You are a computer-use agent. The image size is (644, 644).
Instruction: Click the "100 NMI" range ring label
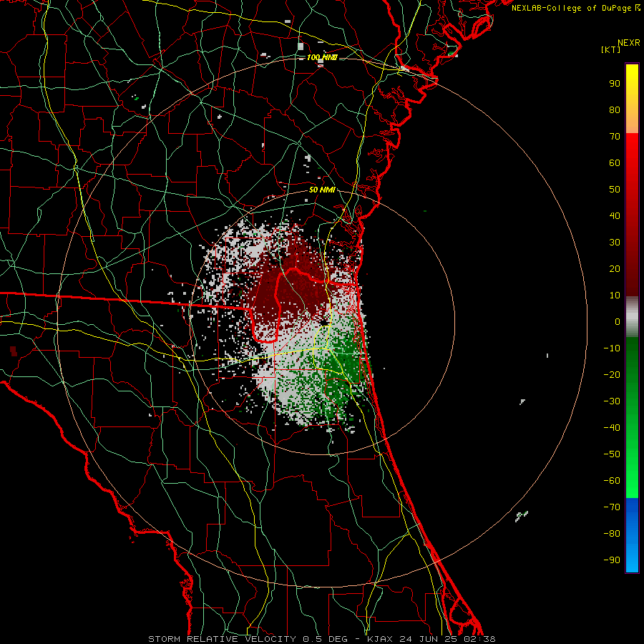coord(322,57)
